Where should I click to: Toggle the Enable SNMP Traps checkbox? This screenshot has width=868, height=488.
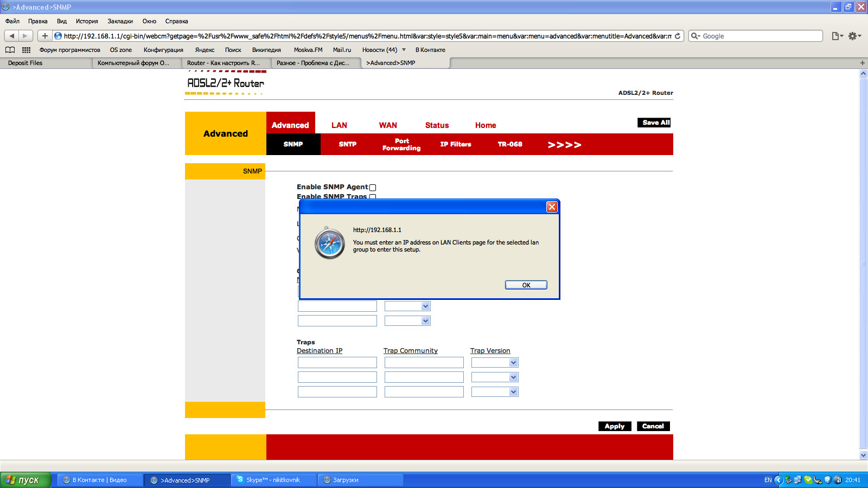(x=373, y=197)
